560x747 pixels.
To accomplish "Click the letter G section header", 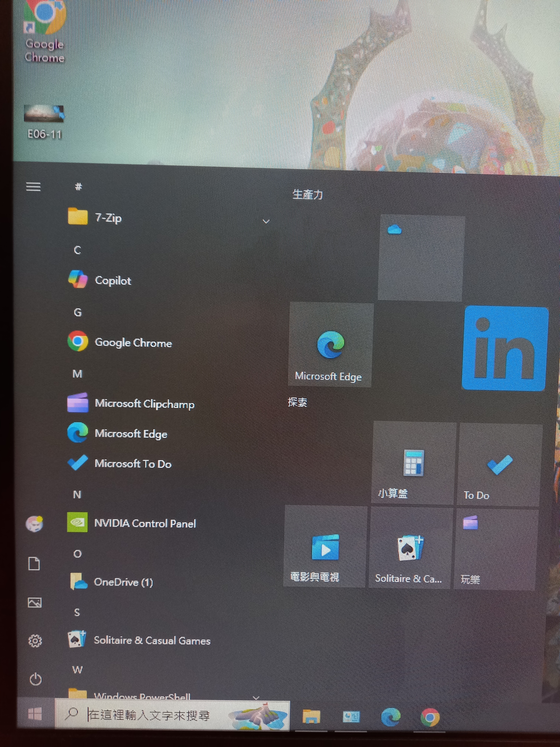I will click(x=78, y=312).
